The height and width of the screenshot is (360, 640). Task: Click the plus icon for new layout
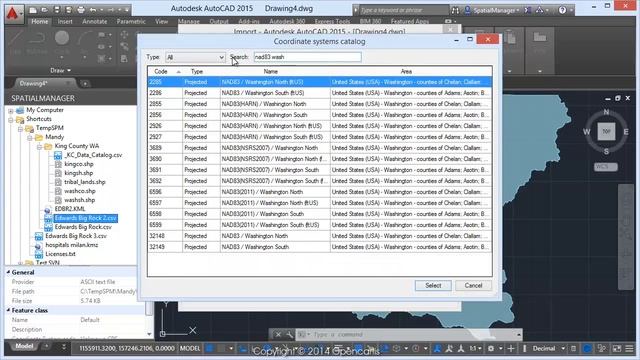[x=46, y=347]
